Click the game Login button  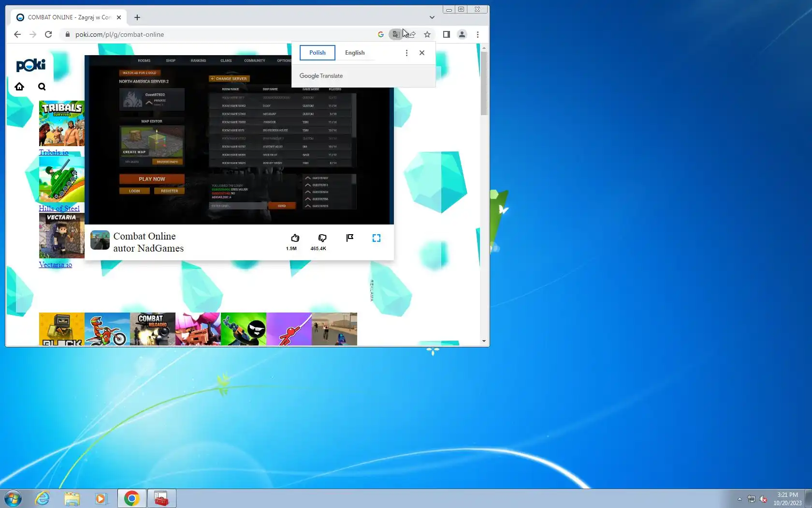(134, 191)
